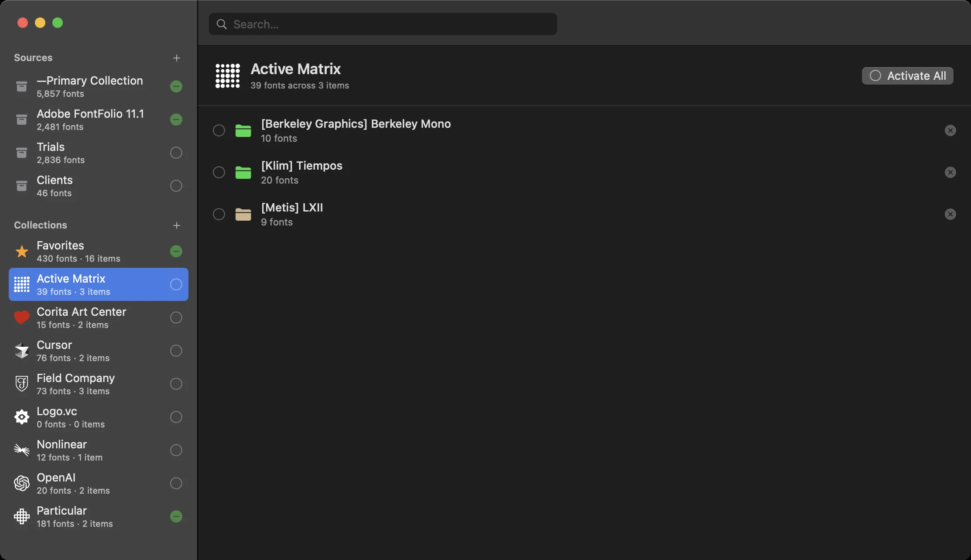Image resolution: width=971 pixels, height=560 pixels.
Task: Click the Sources section heading
Action: 33,58
